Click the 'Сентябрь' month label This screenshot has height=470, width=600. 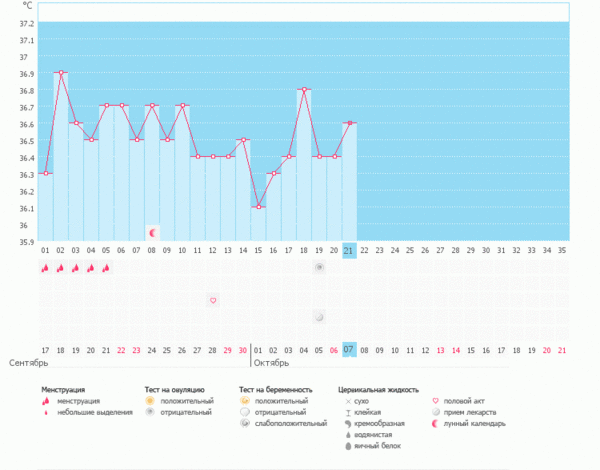click(28, 364)
